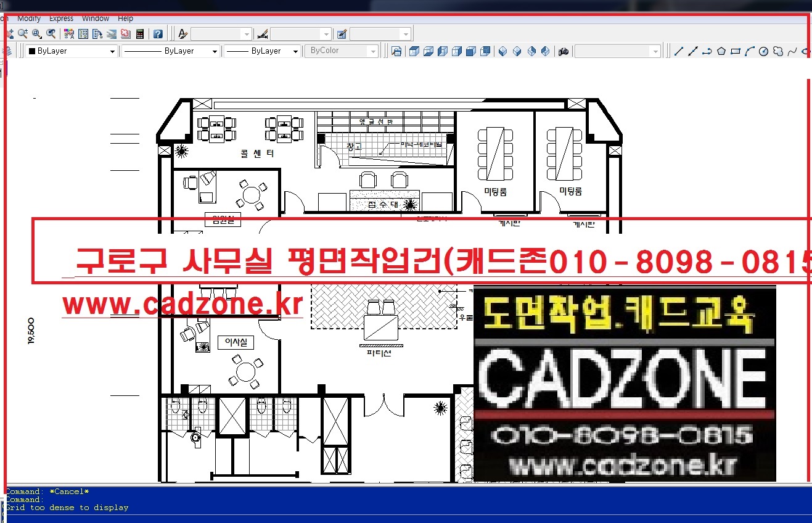Switch to Right view cube icon

(x=457, y=51)
